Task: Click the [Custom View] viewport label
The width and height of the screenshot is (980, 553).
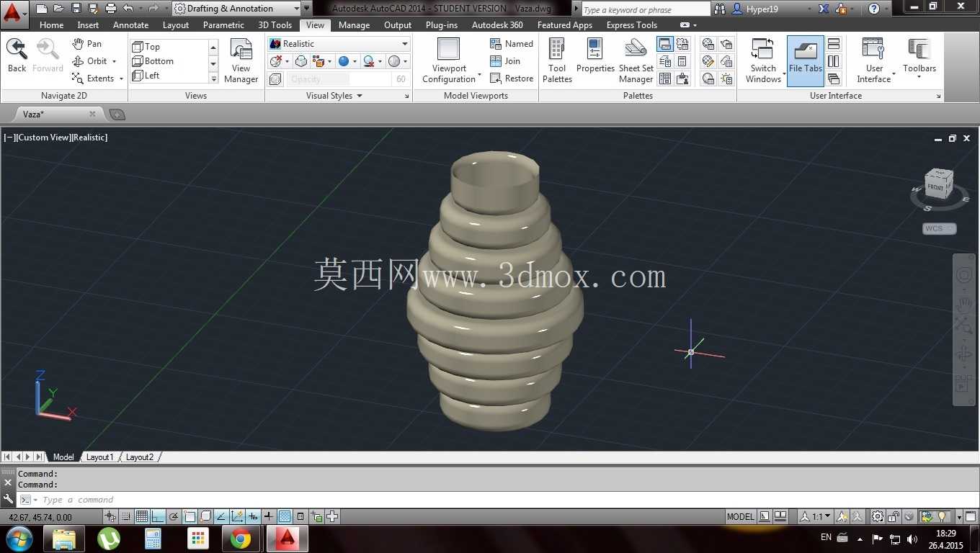Action: (x=43, y=137)
